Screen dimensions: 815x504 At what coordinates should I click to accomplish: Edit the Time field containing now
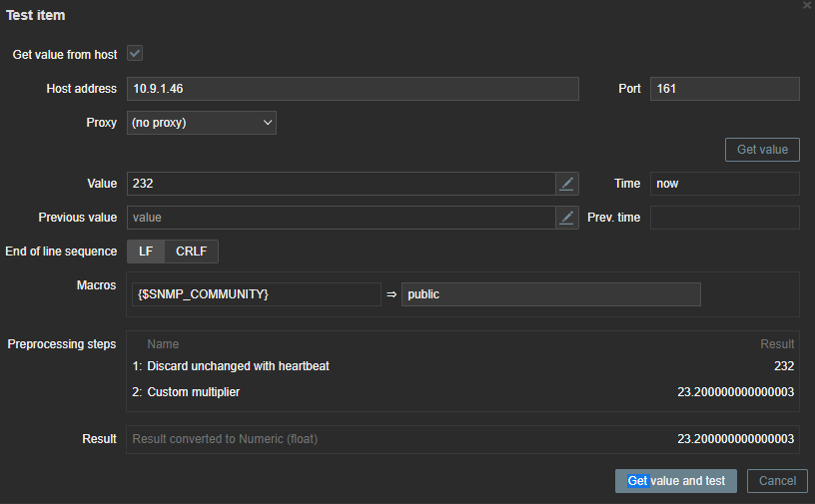[x=724, y=184]
